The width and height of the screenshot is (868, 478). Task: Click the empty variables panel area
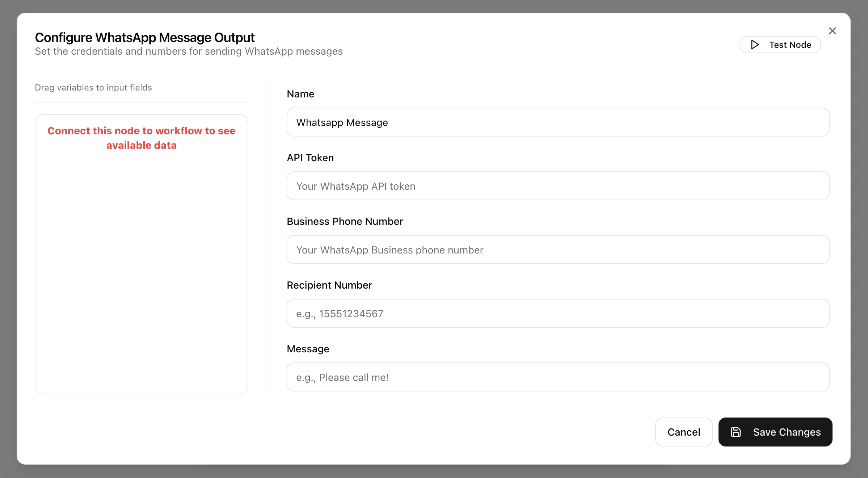click(x=141, y=272)
